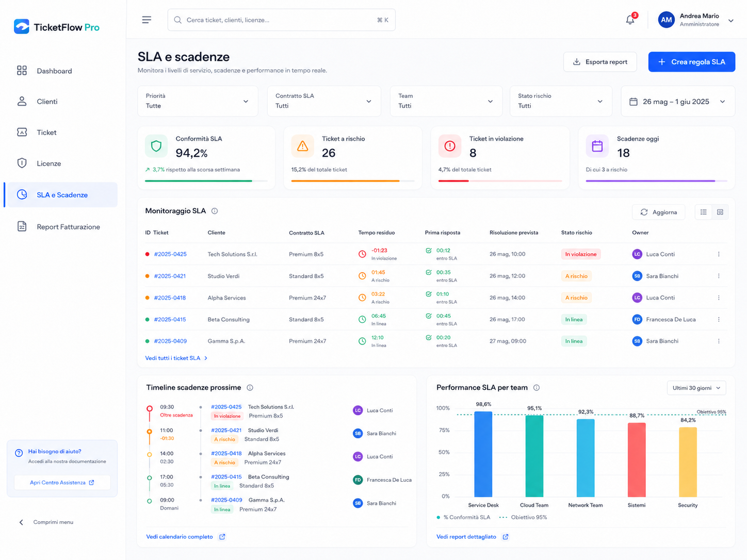This screenshot has height=560, width=747.
Task: Click the Aggiorna refresh button
Action: pos(659,212)
